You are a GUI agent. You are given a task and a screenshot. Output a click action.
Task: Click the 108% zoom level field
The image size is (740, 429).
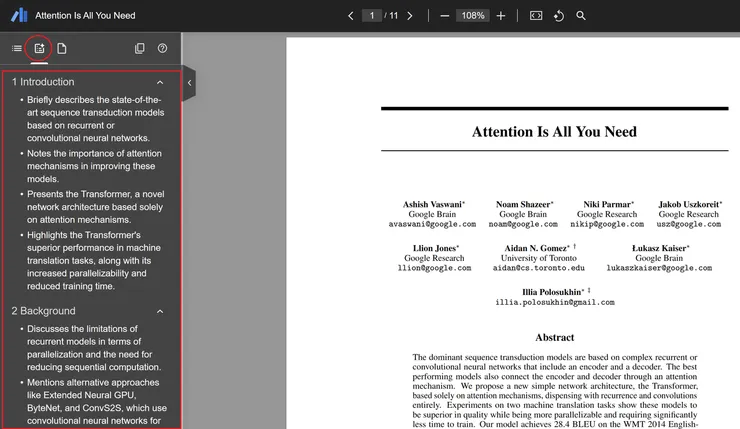(473, 16)
